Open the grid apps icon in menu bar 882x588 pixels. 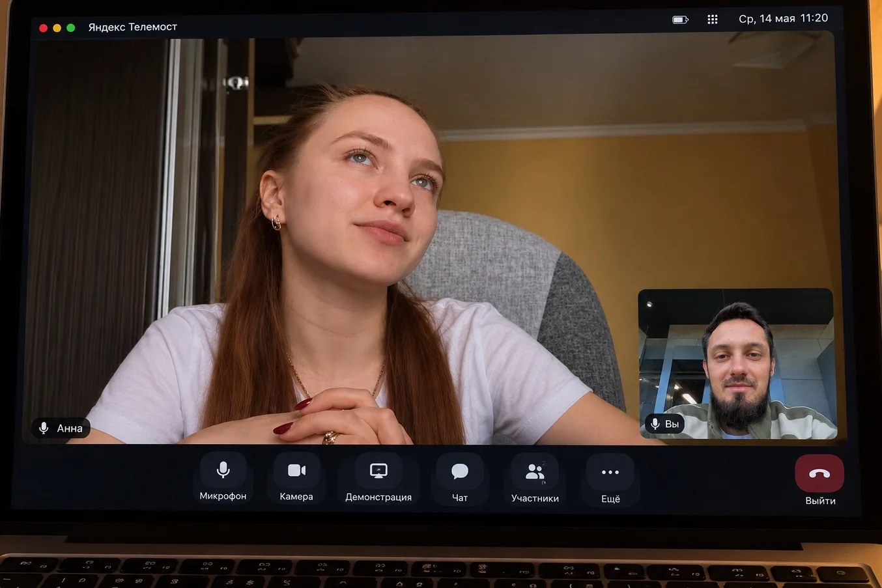tap(713, 20)
